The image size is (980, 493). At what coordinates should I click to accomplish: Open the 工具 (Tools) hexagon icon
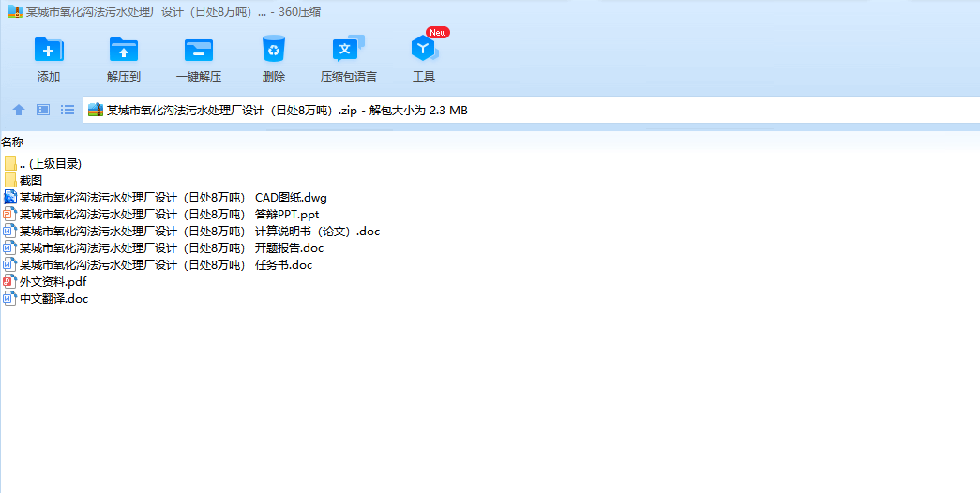[x=425, y=49]
